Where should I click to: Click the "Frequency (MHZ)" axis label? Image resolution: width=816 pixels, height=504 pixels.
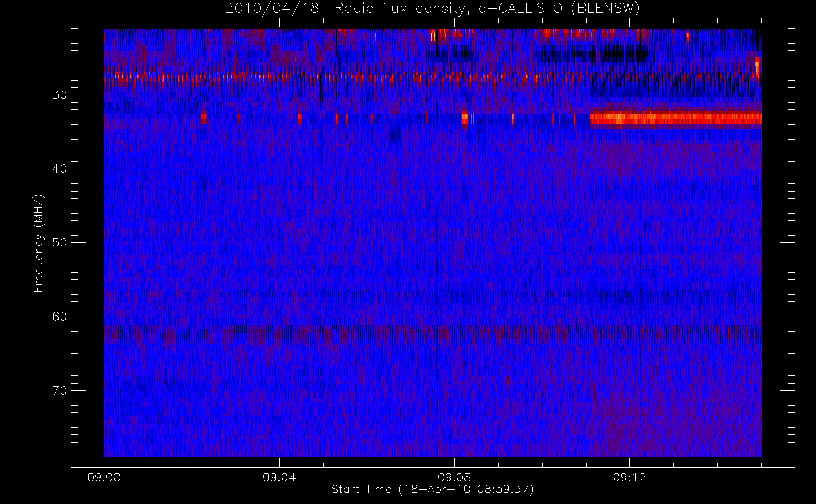[x=39, y=243]
